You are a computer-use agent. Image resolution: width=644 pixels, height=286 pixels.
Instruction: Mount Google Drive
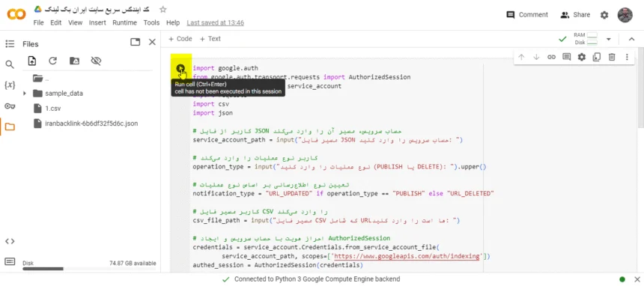(x=74, y=61)
